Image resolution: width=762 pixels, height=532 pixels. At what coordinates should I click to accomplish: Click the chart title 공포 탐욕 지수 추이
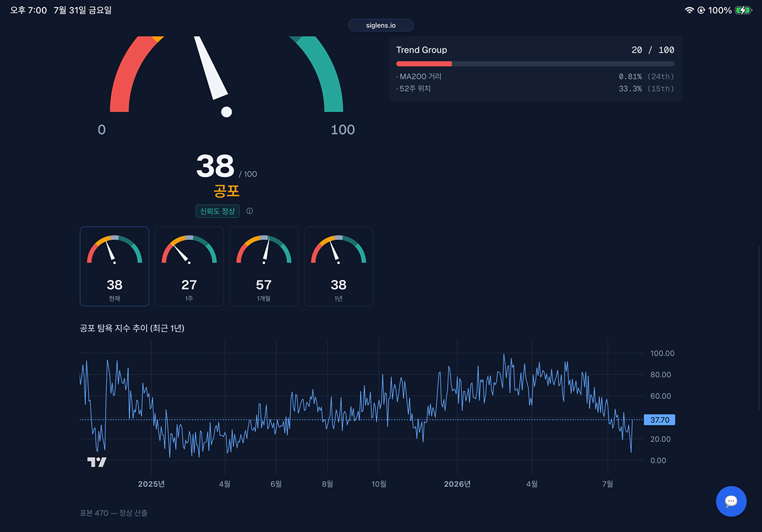pyautogui.click(x=132, y=328)
